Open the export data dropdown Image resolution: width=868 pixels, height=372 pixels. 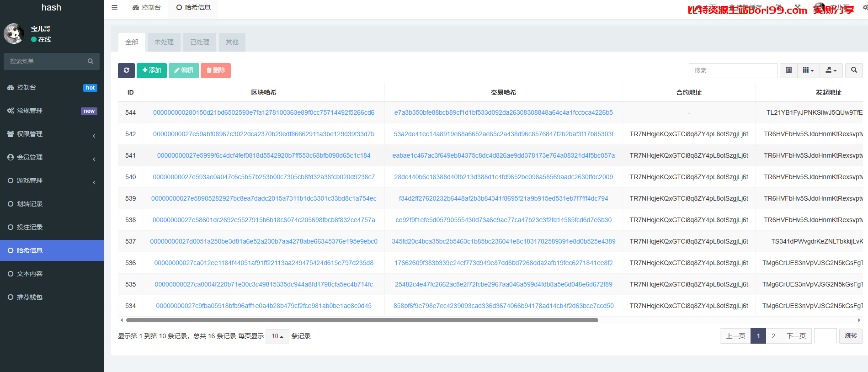coord(831,70)
